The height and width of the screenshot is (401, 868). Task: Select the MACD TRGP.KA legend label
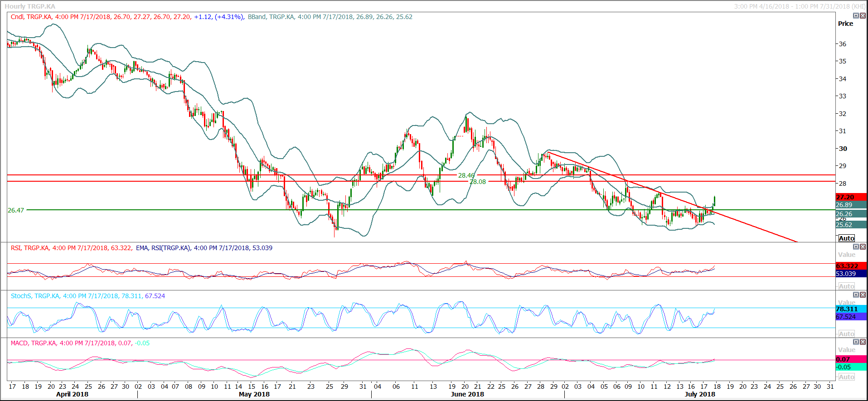pos(80,343)
